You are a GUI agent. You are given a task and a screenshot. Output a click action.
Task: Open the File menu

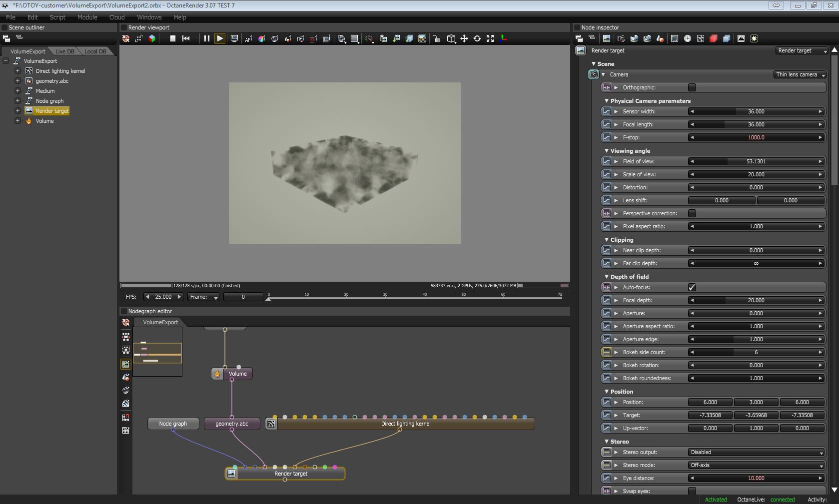coord(10,17)
